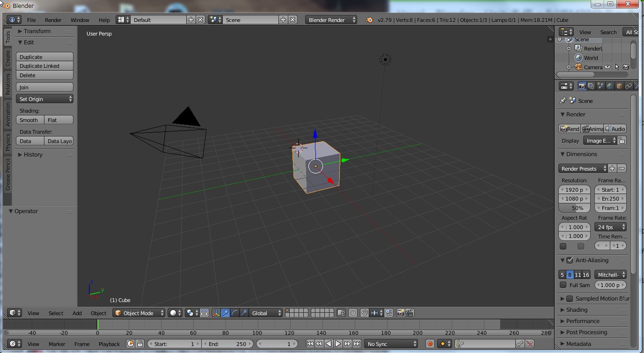The width and height of the screenshot is (644, 353).
Task: Click the translate manipulator arrow icon
Action: 226,313
